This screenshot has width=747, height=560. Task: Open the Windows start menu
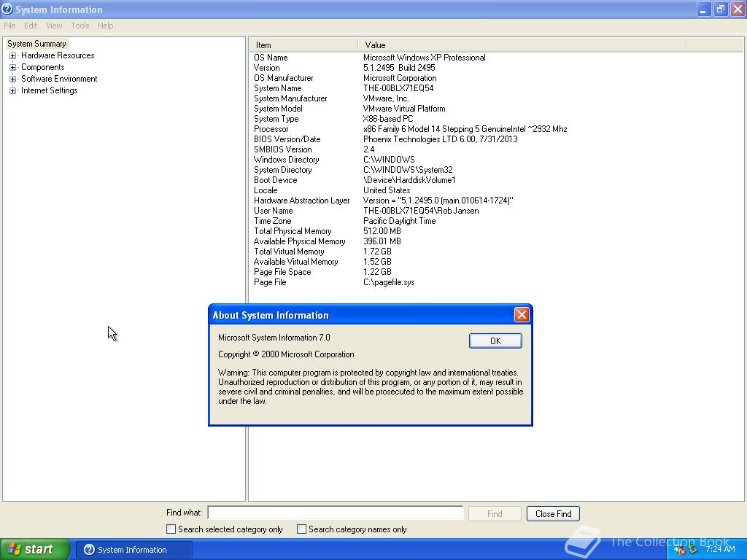(x=35, y=550)
